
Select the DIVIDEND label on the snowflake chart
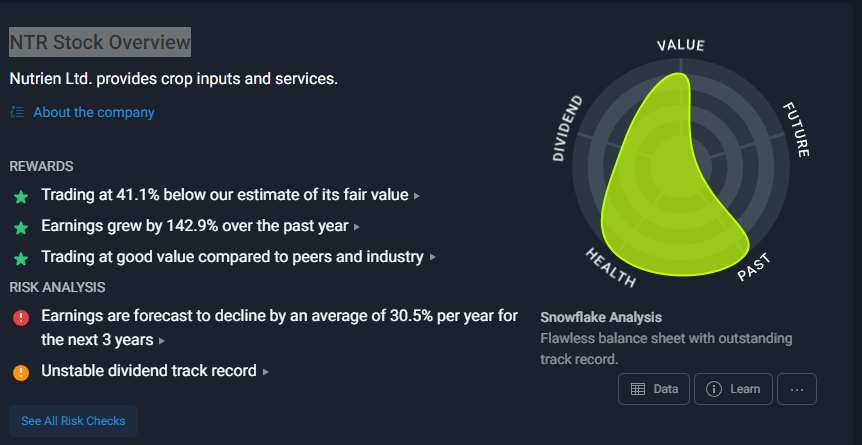pyautogui.click(x=567, y=128)
